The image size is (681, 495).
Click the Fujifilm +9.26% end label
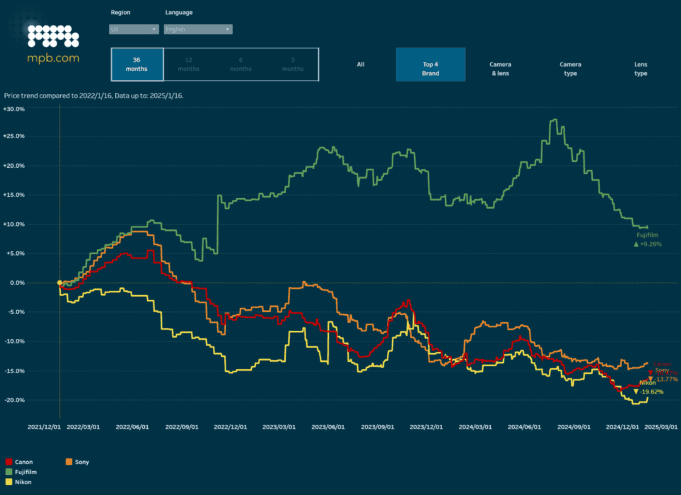[647, 239]
